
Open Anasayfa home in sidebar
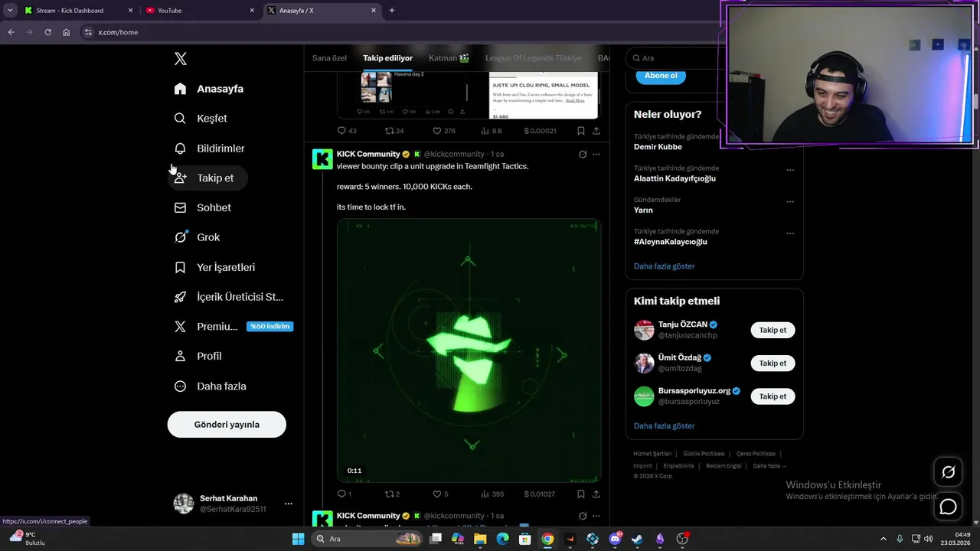[208, 89]
